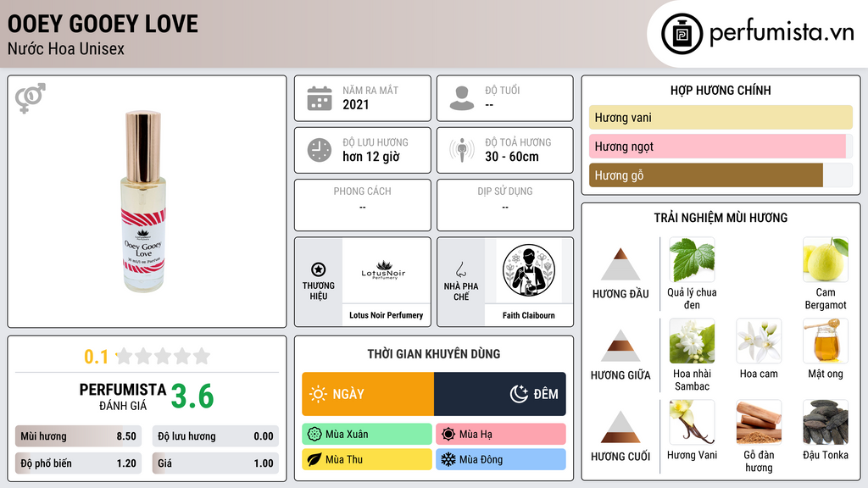Click the perfumista.vn site name text
Viewport: 868px width, 488px height.
coord(782,33)
